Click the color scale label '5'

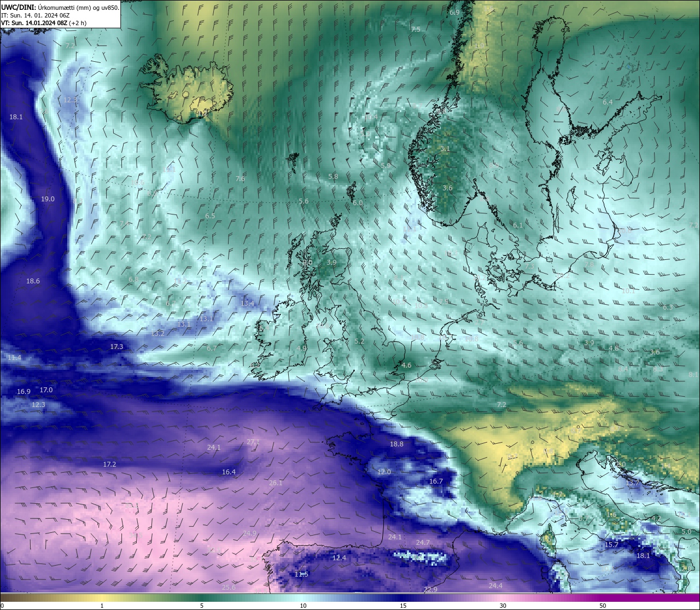click(202, 605)
